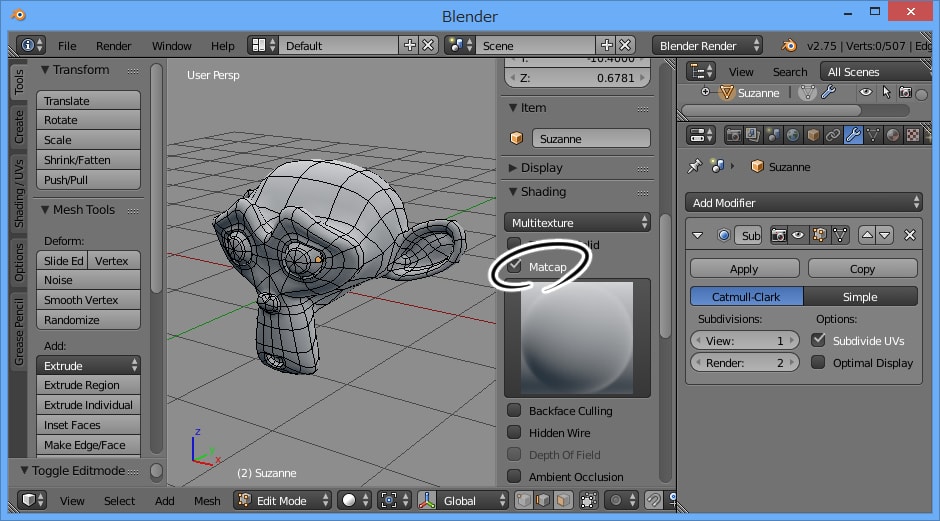
Task: Toggle modifier cage editing button
Action: point(840,235)
